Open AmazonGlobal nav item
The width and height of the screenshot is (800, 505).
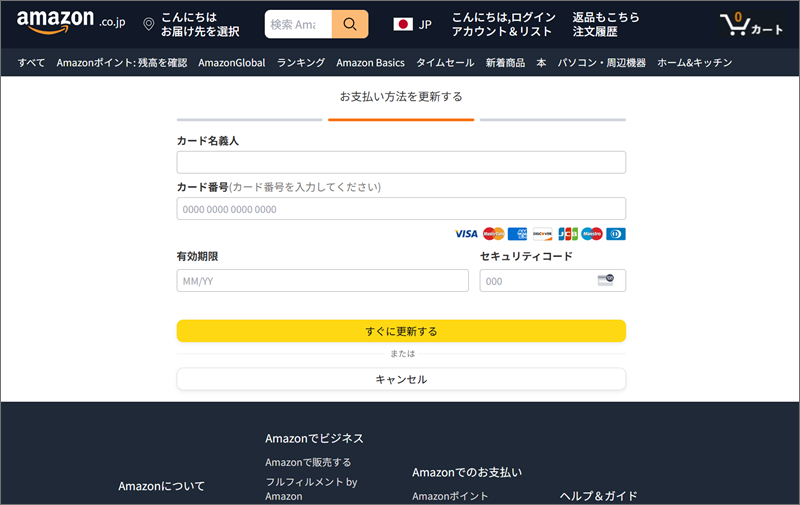click(x=232, y=63)
